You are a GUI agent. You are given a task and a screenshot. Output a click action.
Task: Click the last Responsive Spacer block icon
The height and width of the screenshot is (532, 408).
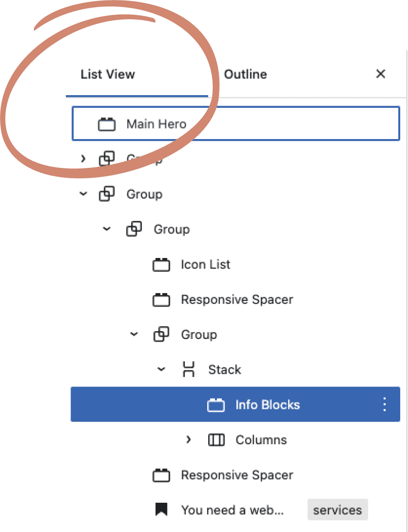[161, 475]
